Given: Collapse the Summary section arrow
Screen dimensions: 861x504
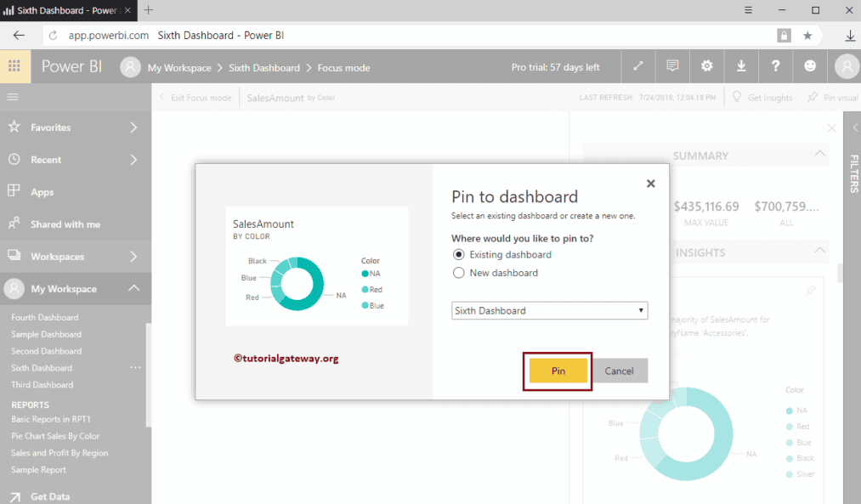Looking at the screenshot, I should coord(819,155).
